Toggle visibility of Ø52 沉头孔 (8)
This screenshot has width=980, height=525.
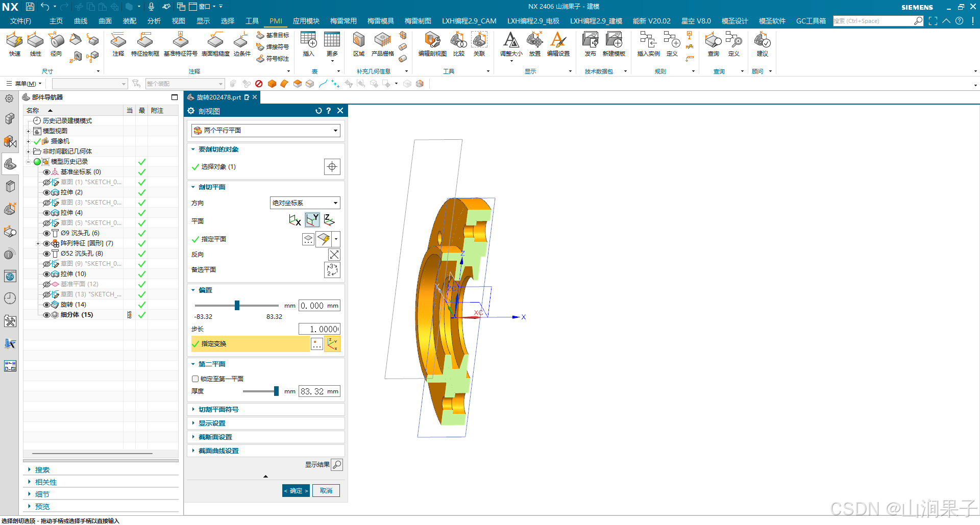pos(46,254)
